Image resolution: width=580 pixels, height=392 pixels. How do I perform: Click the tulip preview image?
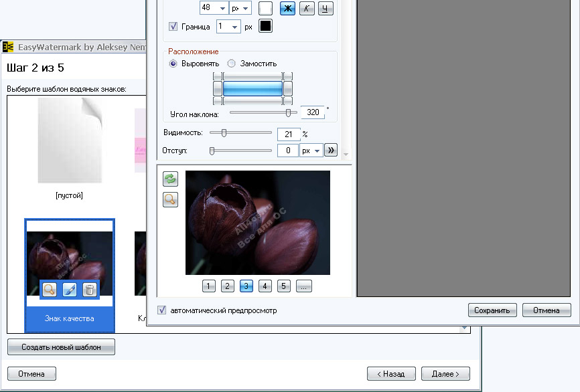click(257, 222)
